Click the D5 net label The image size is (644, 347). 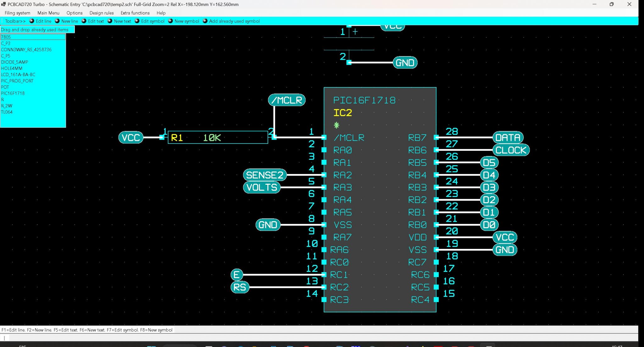489,163
